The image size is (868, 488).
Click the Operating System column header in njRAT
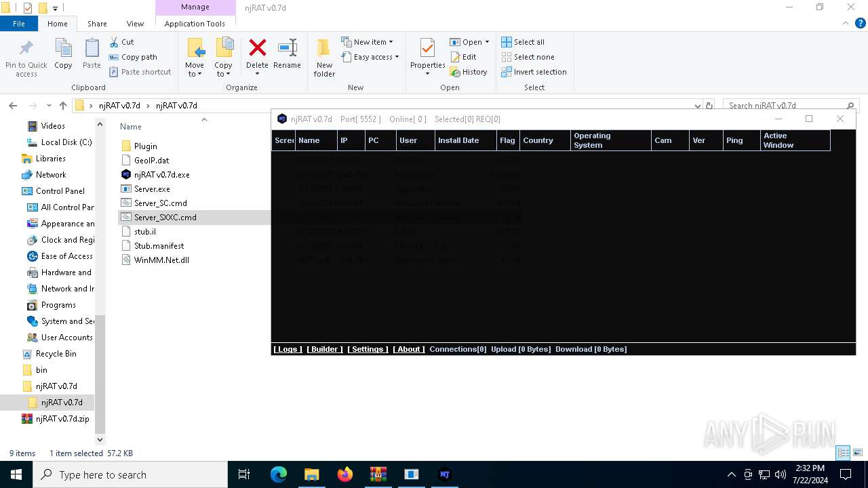point(611,140)
